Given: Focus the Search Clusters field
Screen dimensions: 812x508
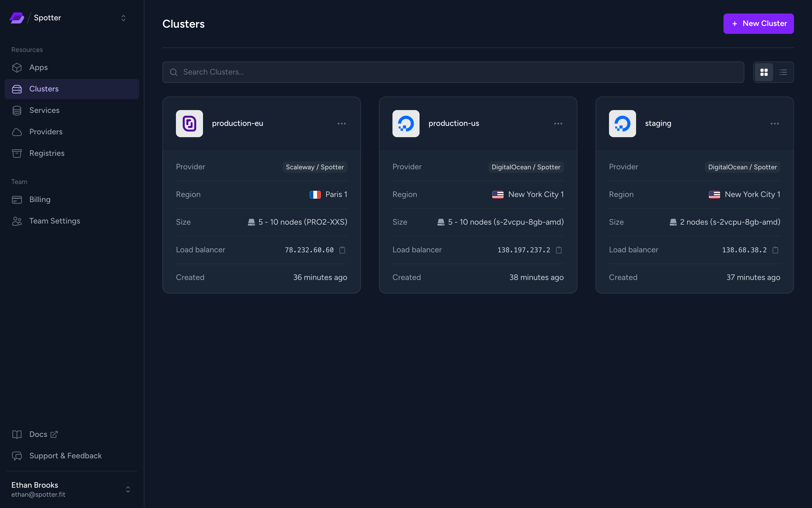Looking at the screenshot, I should pyautogui.click(x=453, y=72).
